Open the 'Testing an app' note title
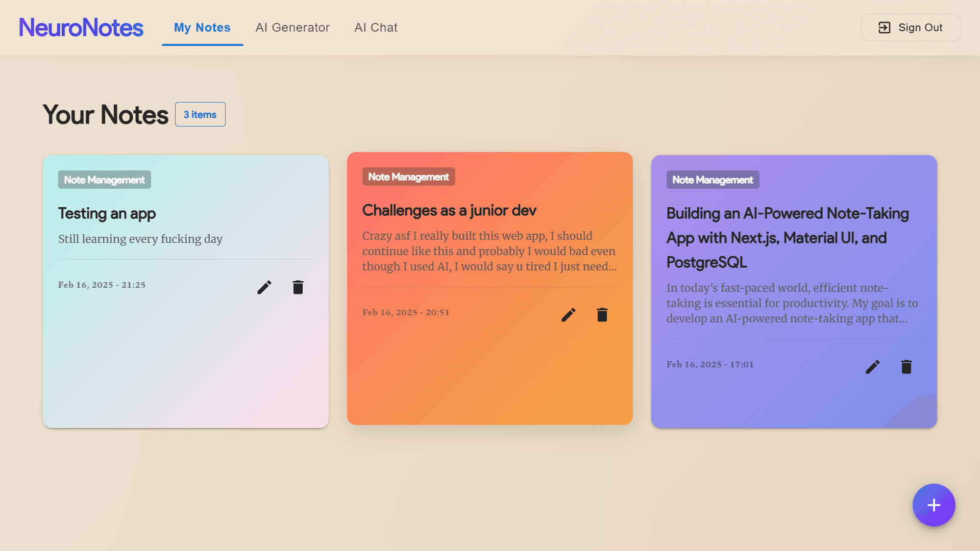Screen dimensions: 980x551 coord(107,213)
